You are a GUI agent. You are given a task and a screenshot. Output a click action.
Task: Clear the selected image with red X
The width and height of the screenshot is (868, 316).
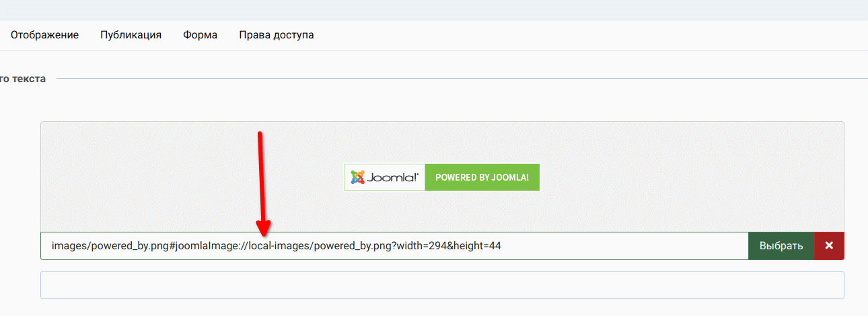point(829,246)
